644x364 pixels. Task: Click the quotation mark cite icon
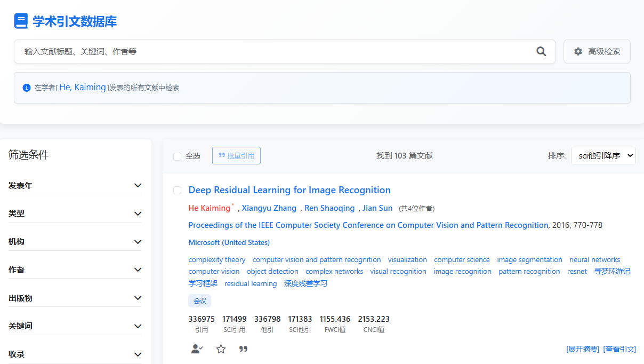243,349
